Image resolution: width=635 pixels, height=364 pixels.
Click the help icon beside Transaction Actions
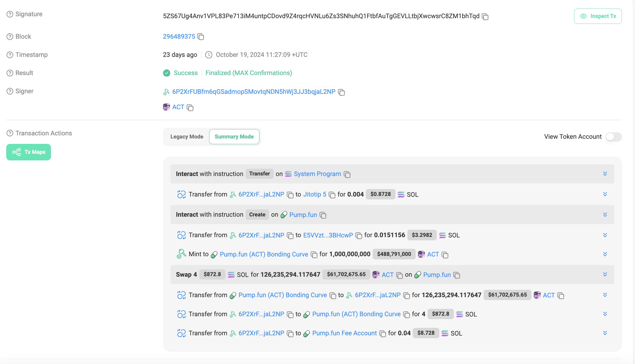(x=10, y=133)
